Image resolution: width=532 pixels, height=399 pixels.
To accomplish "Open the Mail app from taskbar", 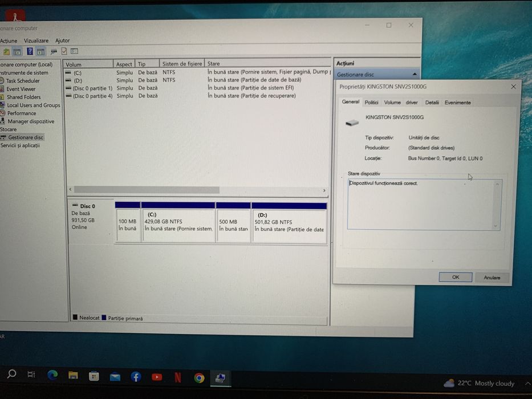I will [115, 377].
